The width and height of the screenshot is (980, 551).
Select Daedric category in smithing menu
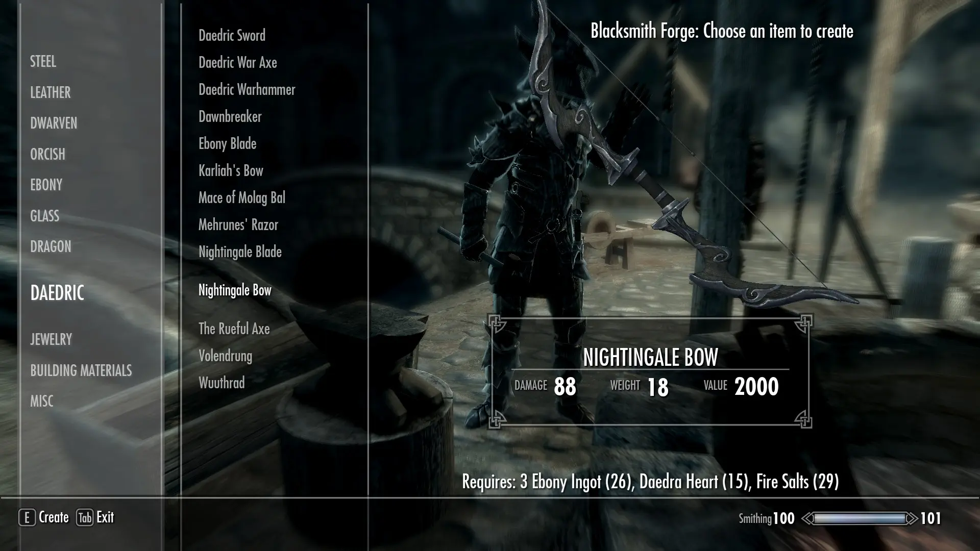tap(57, 293)
